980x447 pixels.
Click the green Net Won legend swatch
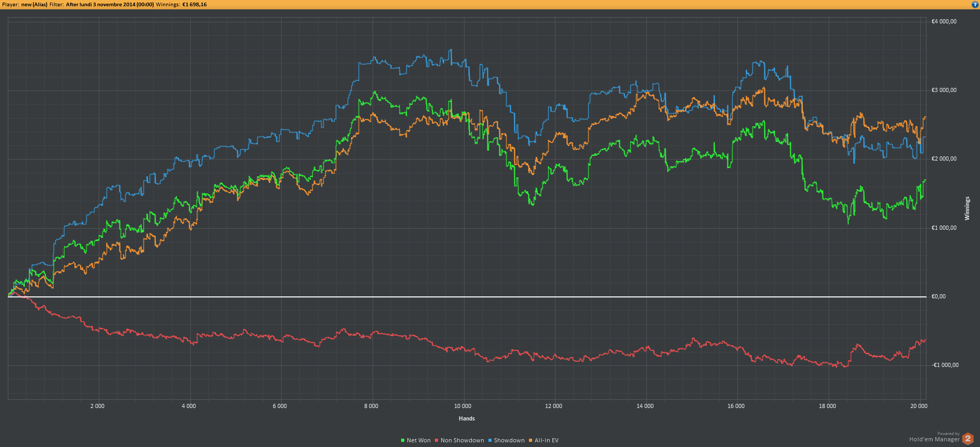click(x=403, y=441)
